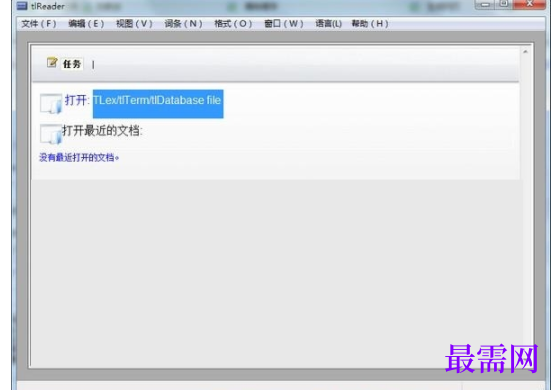Click the tlReader title bar app icon

(22, 6)
